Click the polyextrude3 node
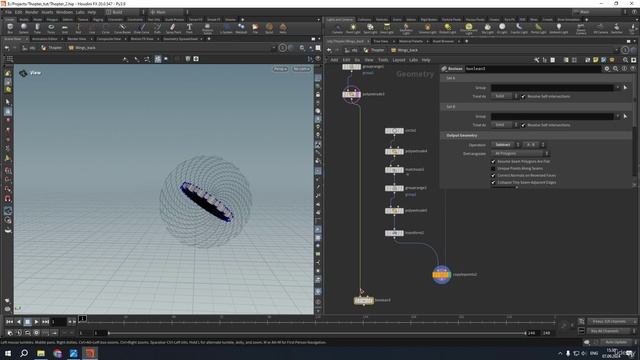640x360 pixels. (351, 94)
